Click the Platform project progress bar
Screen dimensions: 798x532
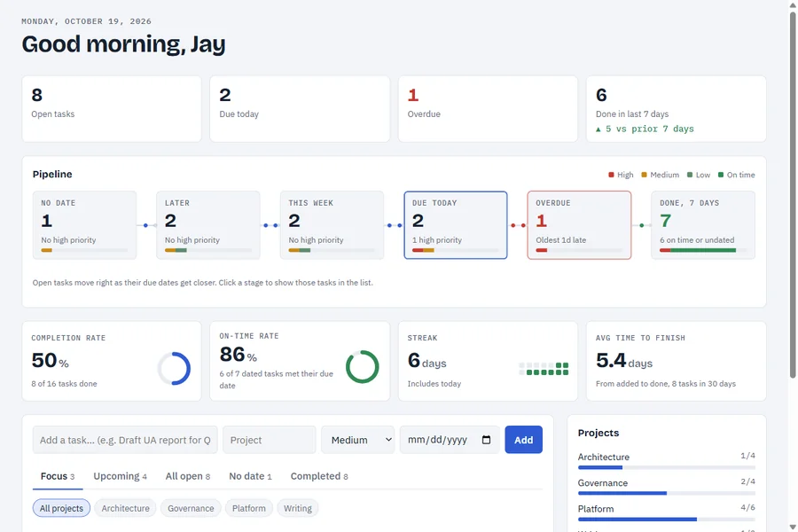(666, 520)
